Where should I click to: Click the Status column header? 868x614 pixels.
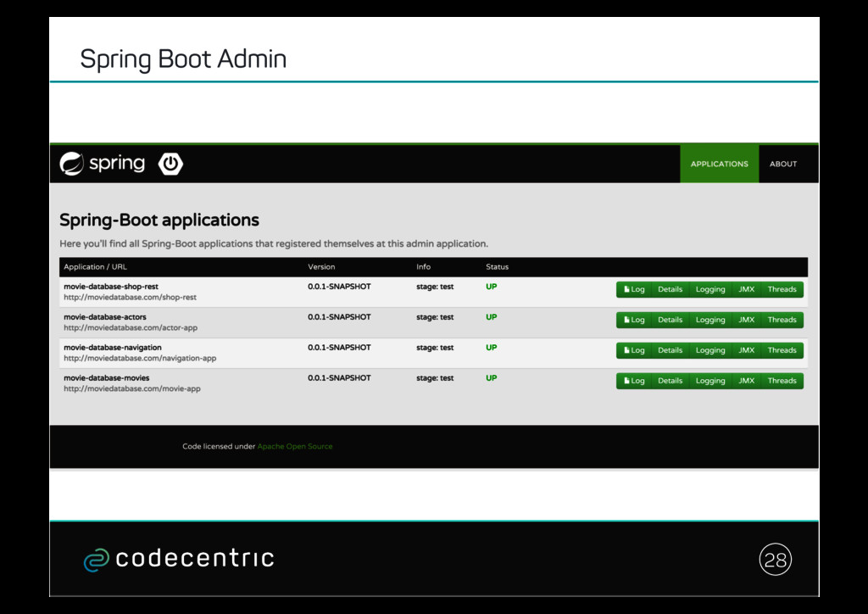click(497, 267)
